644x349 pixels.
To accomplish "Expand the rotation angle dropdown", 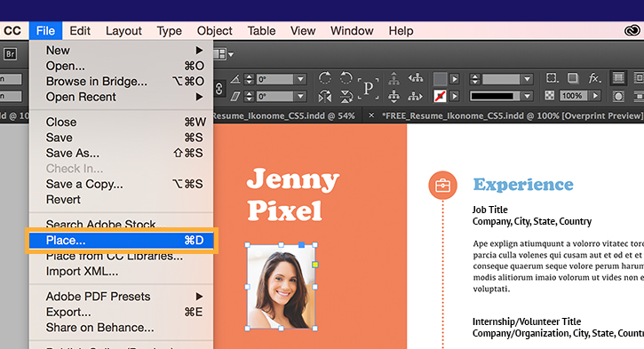I will [x=300, y=79].
